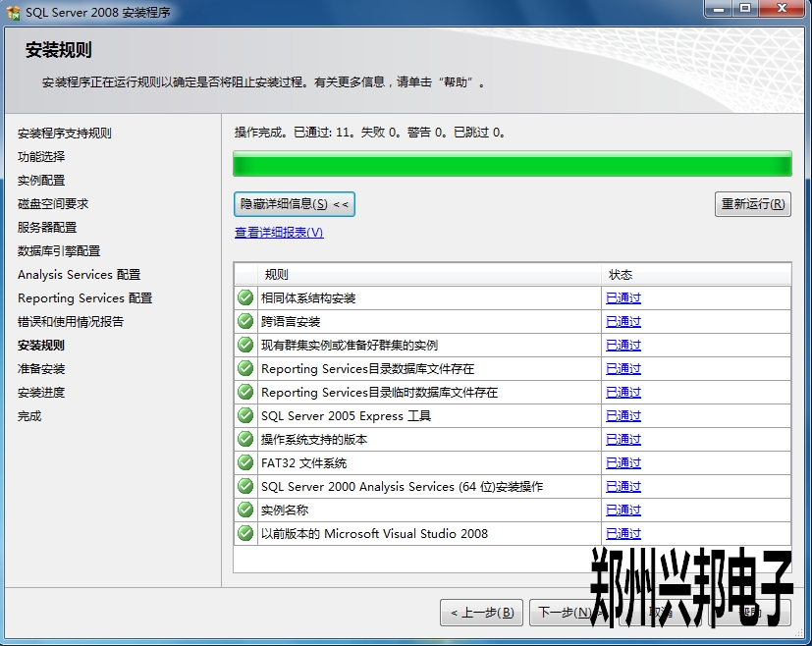
Task: Click the rule name SQL Server 2005 Express 工具
Action: pos(346,415)
